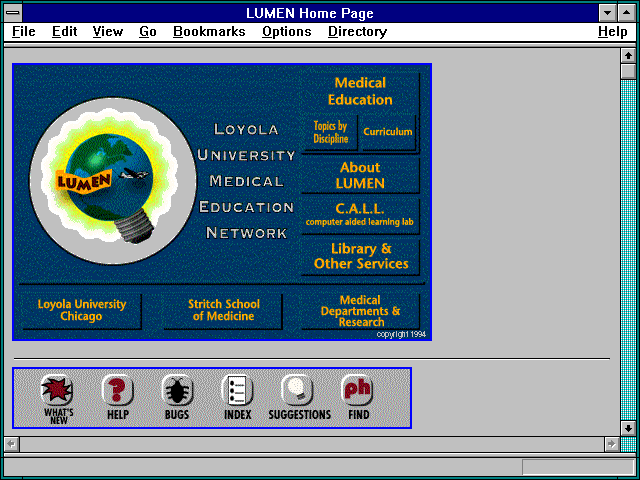Image resolution: width=640 pixels, height=480 pixels.
Task: Open the Curriculum button
Action: click(388, 132)
